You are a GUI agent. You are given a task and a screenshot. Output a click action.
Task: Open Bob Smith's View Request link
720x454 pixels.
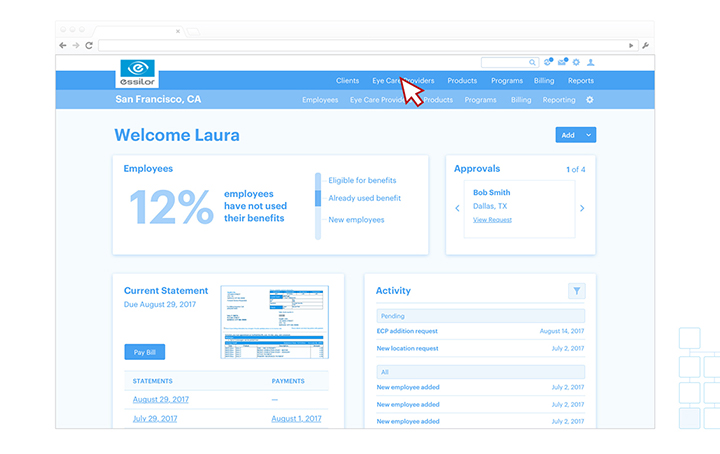tap(492, 219)
